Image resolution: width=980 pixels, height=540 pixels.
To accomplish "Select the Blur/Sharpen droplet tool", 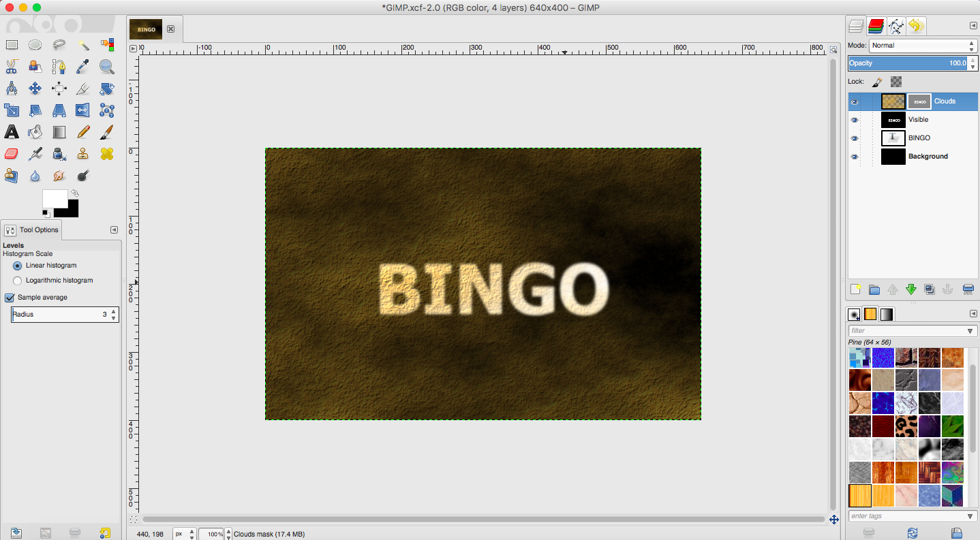I will (35, 176).
